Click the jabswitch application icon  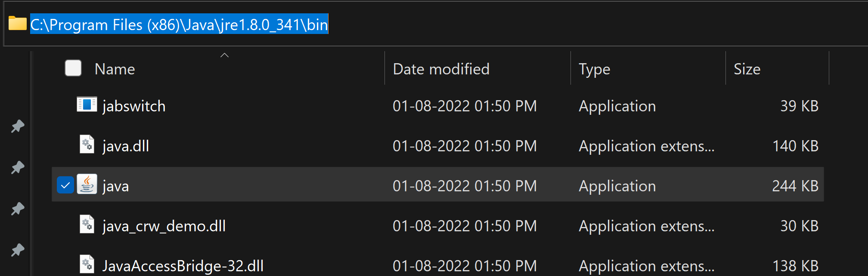tap(87, 104)
